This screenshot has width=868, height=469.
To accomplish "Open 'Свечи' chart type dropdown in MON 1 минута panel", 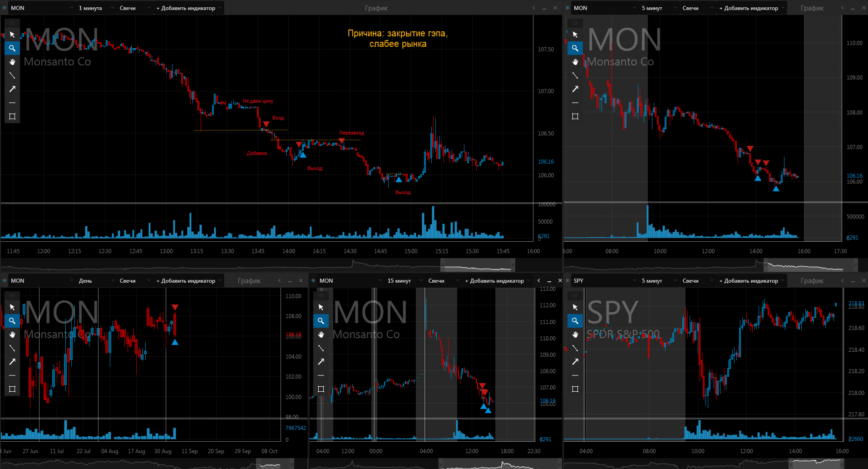I will (134, 8).
